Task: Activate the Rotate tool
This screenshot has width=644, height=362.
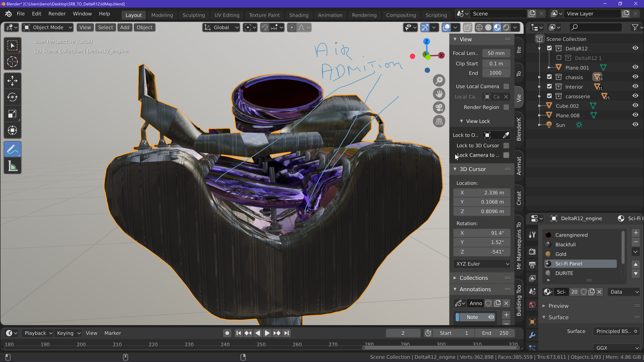Action: [12, 97]
